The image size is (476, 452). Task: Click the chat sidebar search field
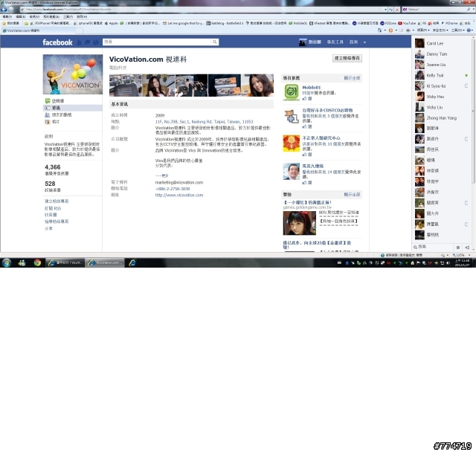click(x=434, y=248)
